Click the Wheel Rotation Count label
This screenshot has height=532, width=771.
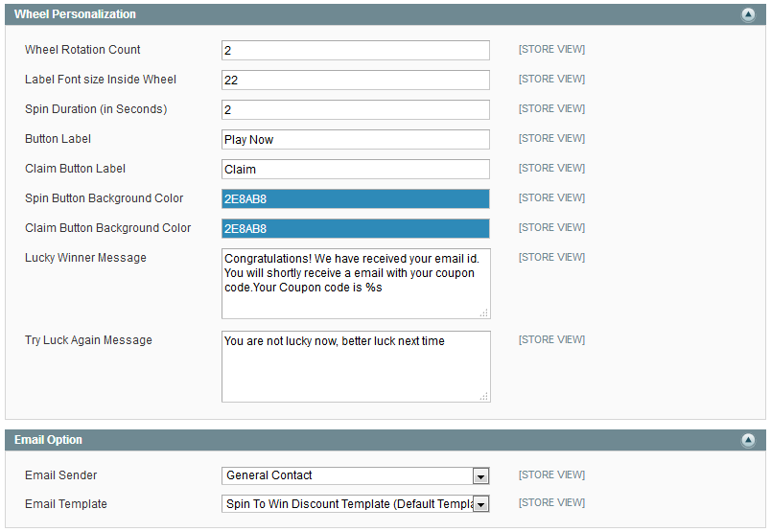click(82, 50)
